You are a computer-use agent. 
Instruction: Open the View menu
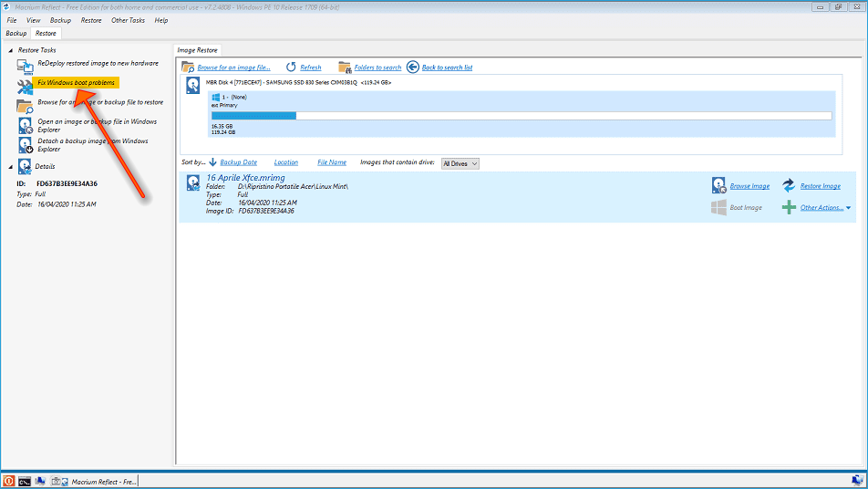click(x=33, y=20)
